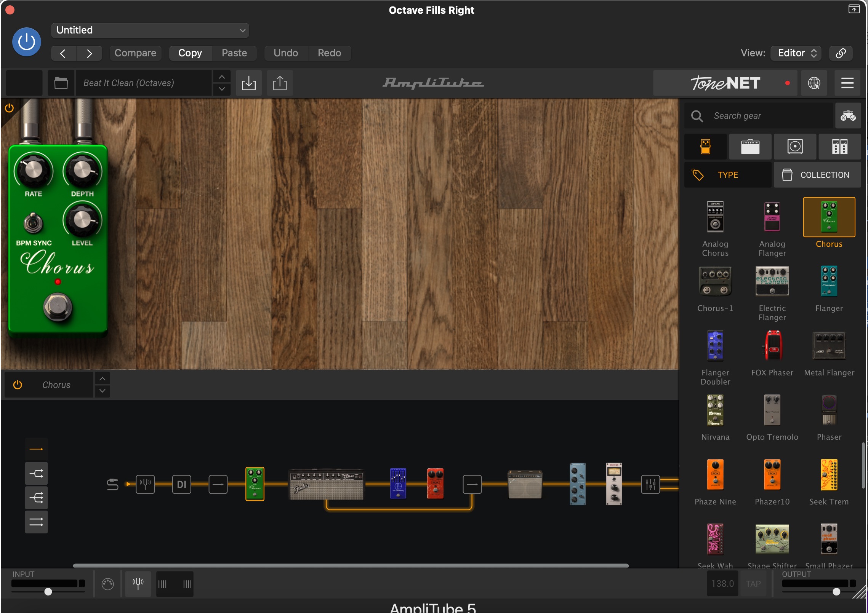Open the hamburger main menu
The width and height of the screenshot is (868, 613).
coord(847,83)
